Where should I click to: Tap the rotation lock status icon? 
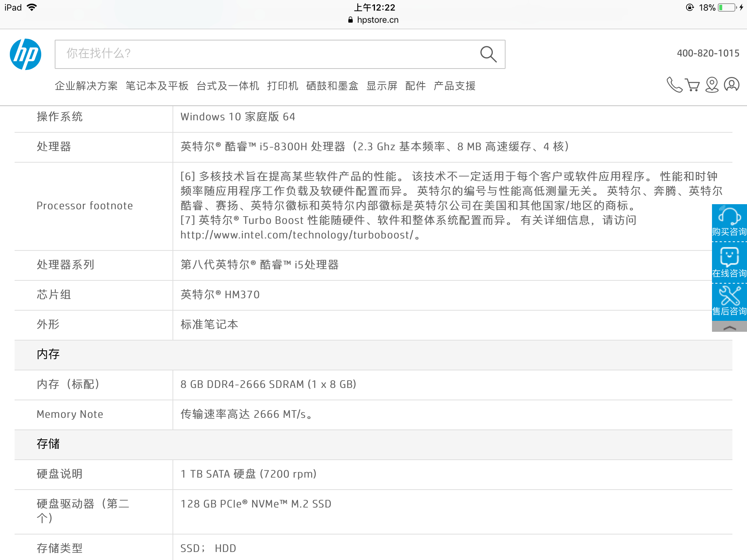click(690, 7)
